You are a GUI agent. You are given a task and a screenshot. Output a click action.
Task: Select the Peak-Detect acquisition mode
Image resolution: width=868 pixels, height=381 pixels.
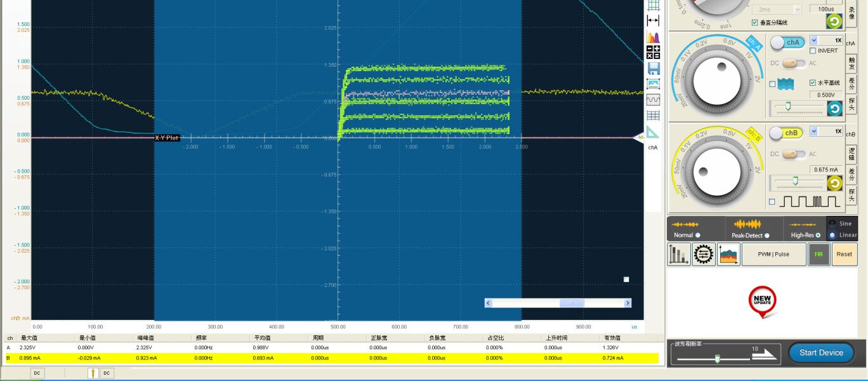(766, 236)
